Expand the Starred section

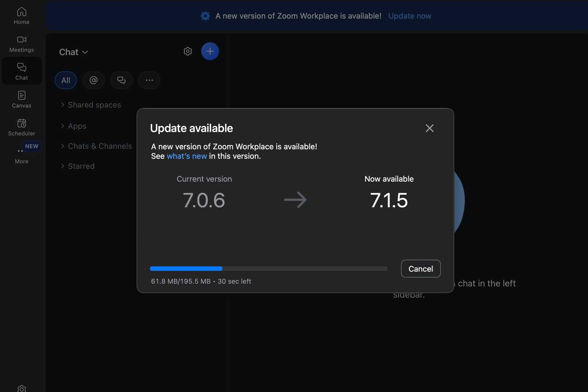[x=77, y=166]
